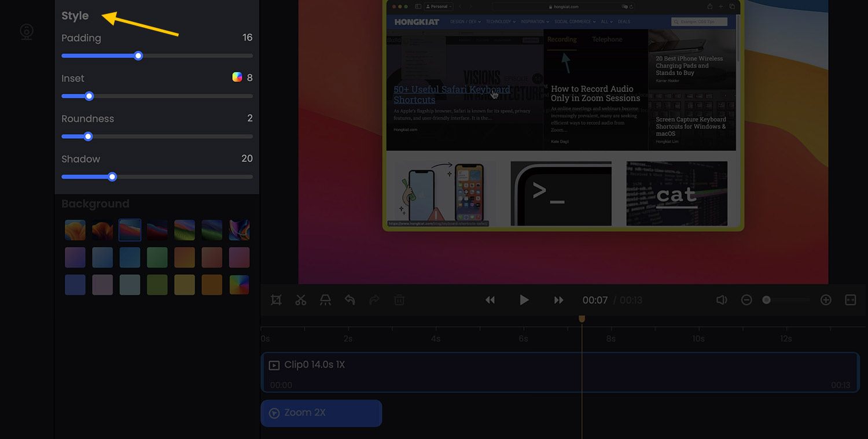Pick the mustard yellow background swatch
868x439 pixels.
click(x=185, y=285)
